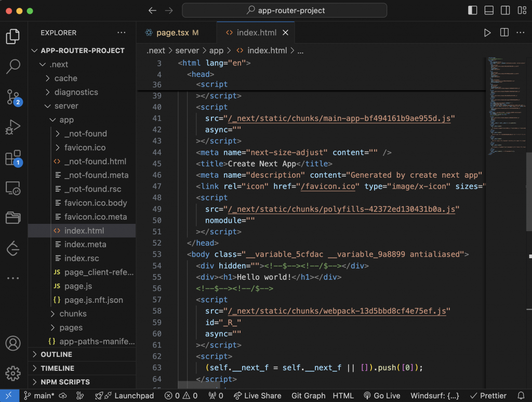Expand the cache folder

point(82,78)
